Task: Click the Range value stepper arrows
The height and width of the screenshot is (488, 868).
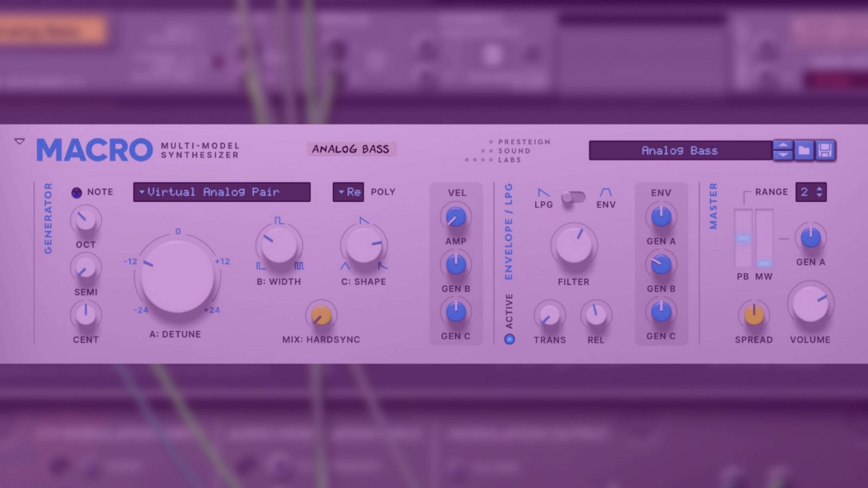Action: pos(819,192)
